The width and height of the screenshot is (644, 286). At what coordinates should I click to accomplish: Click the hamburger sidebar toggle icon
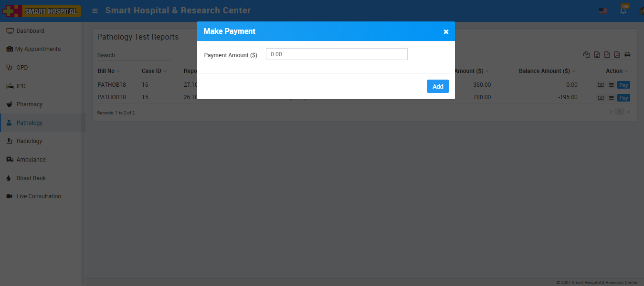95,10
